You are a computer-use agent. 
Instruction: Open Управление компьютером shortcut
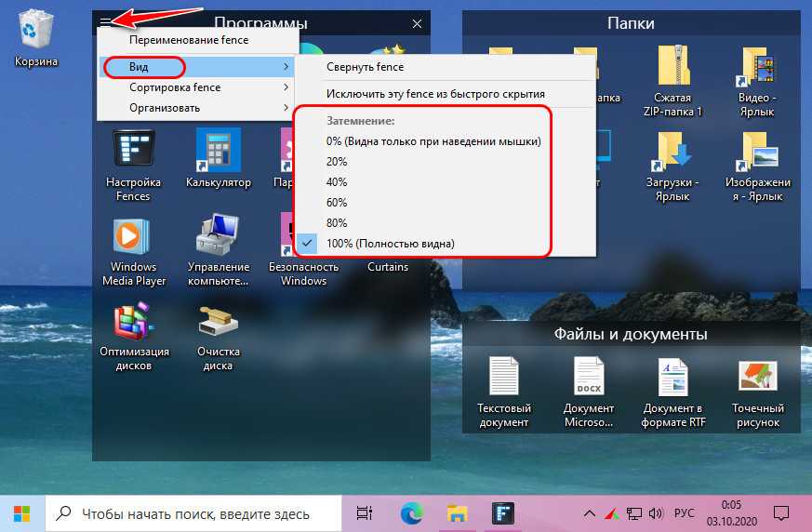click(x=218, y=251)
